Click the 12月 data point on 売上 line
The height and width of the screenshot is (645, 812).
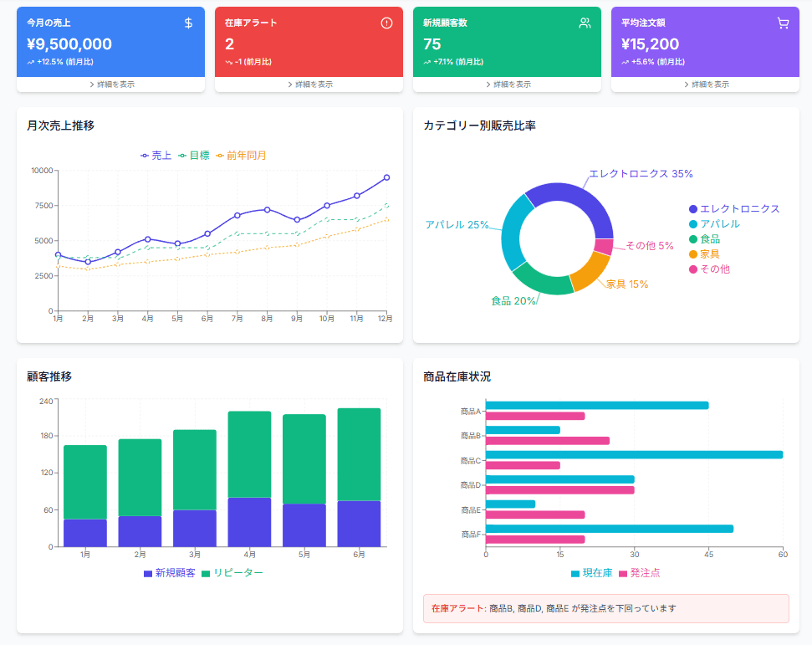[x=386, y=177]
